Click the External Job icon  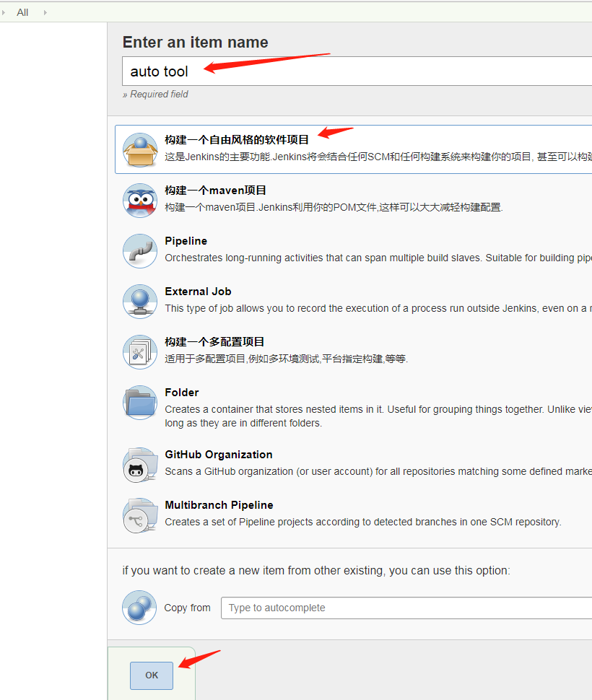tap(140, 302)
